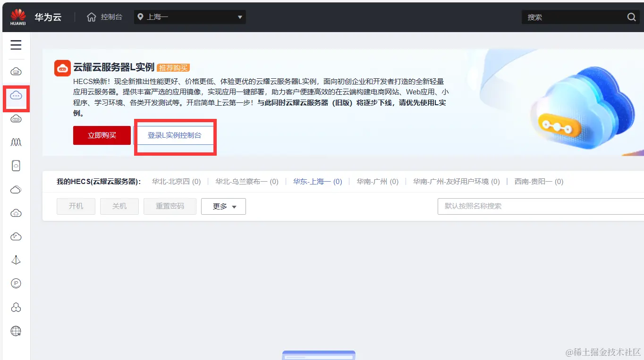The image size is (644, 360).
Task: Click the search magnifier icon in header
Action: coord(632,17)
